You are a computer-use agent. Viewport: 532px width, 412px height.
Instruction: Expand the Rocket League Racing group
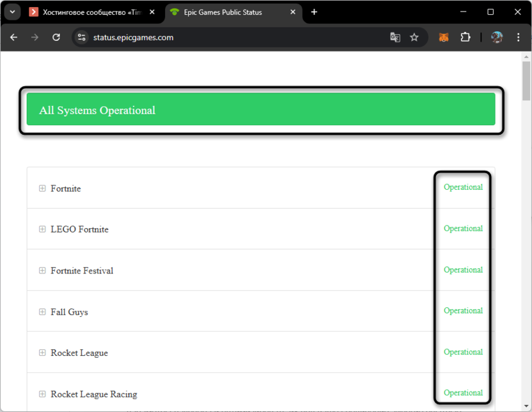click(42, 394)
